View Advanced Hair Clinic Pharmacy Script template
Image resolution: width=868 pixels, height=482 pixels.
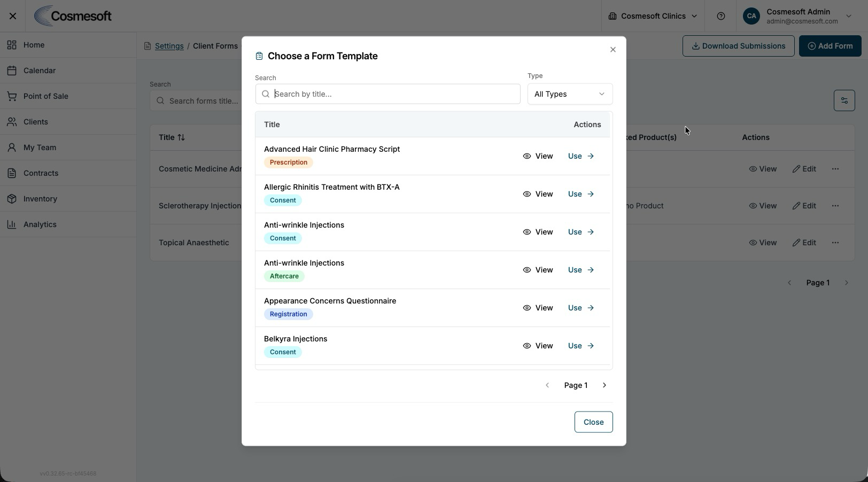[538, 156]
